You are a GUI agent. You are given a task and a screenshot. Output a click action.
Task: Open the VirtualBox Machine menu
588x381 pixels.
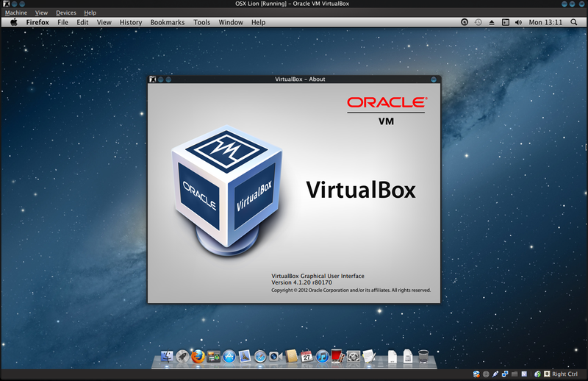(16, 13)
